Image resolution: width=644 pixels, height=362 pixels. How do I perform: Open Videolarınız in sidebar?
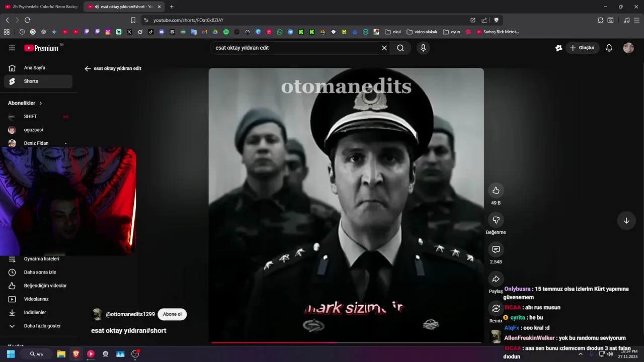point(38,299)
